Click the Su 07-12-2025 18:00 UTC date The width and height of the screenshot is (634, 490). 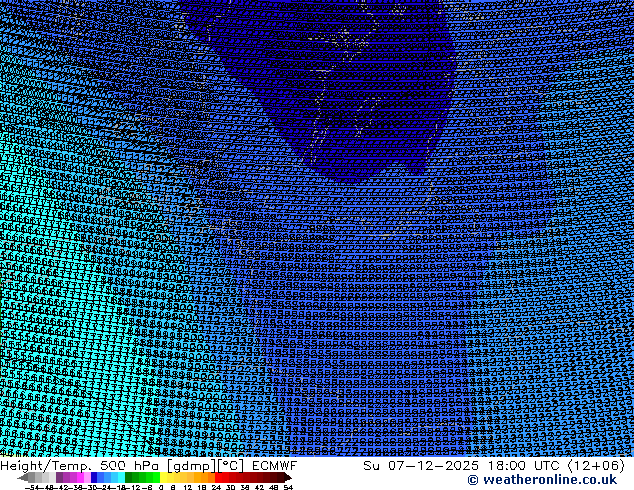click(x=462, y=466)
